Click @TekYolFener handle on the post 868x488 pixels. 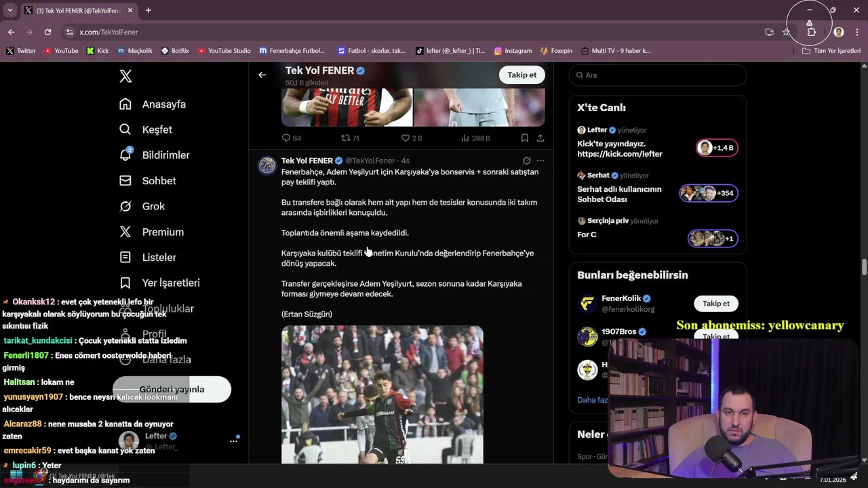click(370, 161)
